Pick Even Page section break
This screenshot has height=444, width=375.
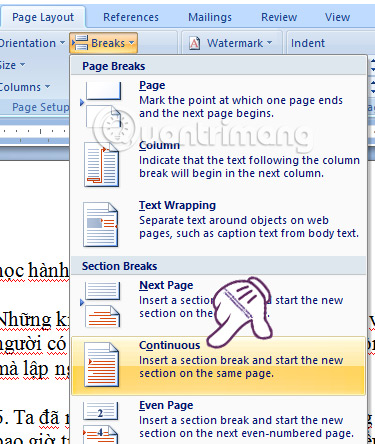tap(218, 421)
